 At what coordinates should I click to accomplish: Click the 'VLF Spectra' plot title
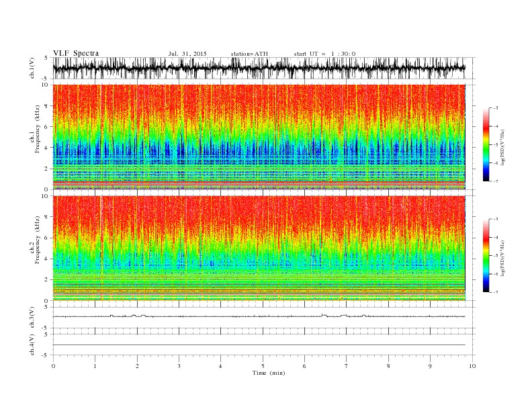click(76, 53)
